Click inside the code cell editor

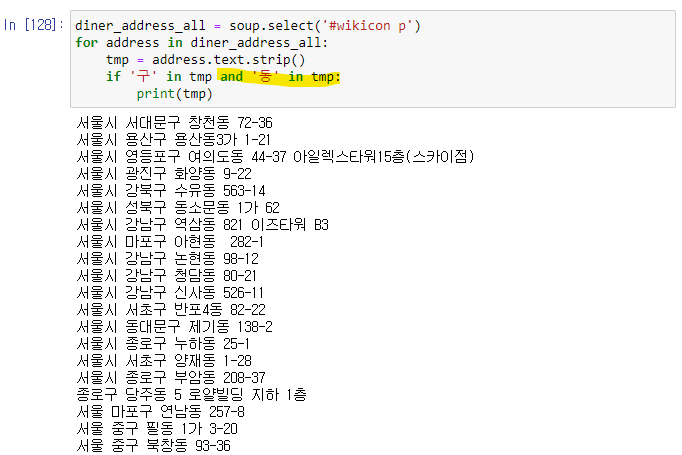pyautogui.click(x=373, y=59)
